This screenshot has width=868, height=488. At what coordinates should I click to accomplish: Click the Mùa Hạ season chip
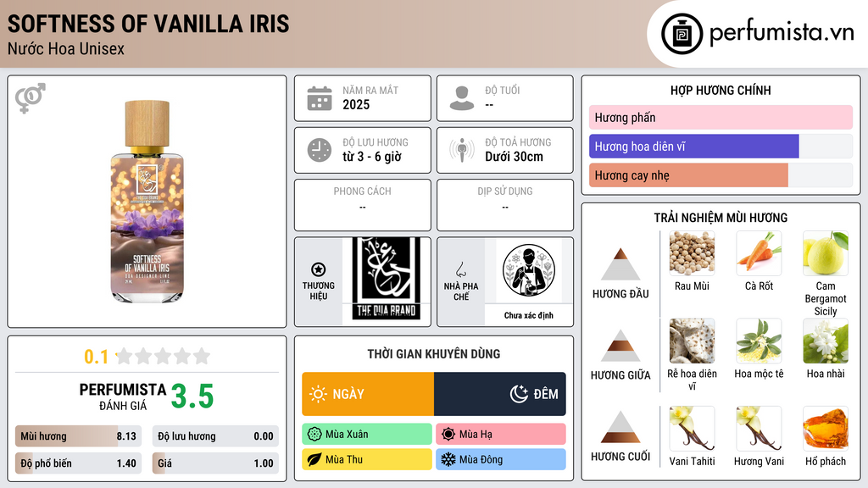pyautogui.click(x=501, y=435)
